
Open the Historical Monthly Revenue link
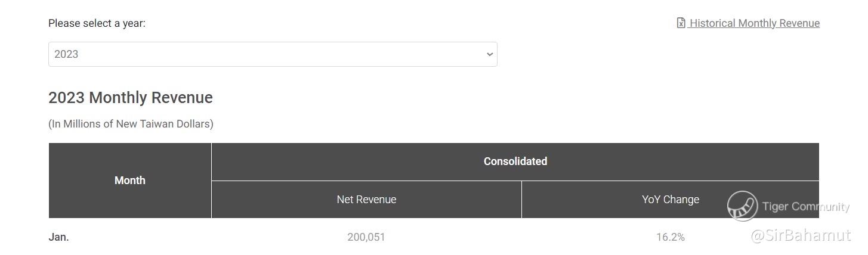(x=755, y=23)
